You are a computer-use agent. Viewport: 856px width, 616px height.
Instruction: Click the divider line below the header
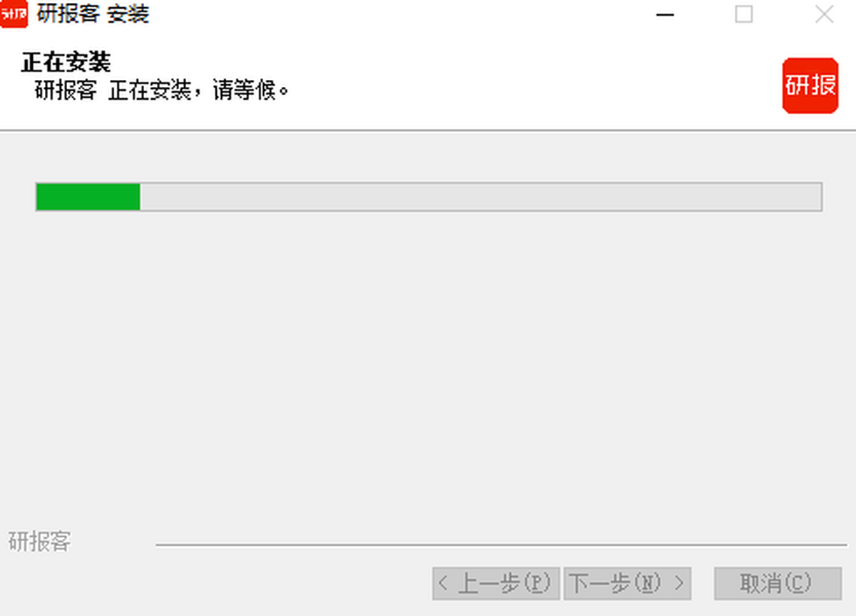pos(428,130)
